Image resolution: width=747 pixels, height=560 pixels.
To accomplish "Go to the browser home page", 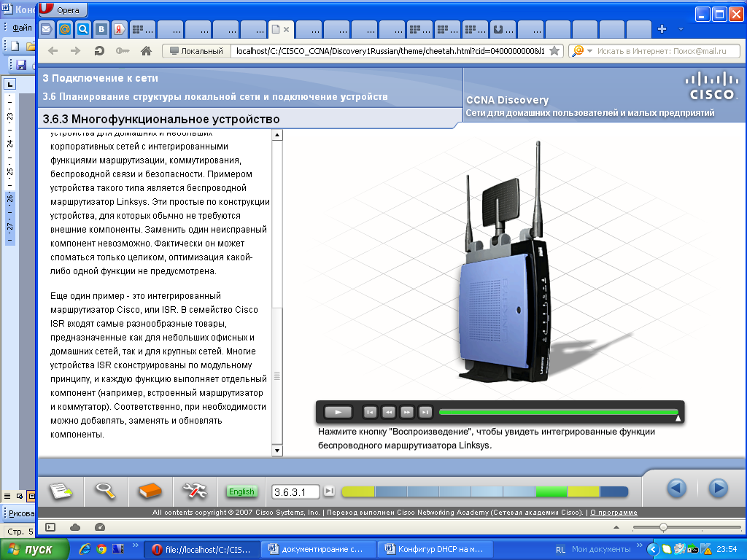I will click(x=146, y=50).
